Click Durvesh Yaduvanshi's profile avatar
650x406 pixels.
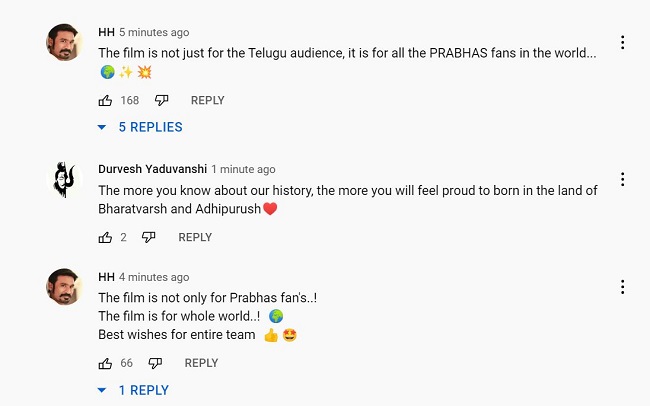point(65,180)
